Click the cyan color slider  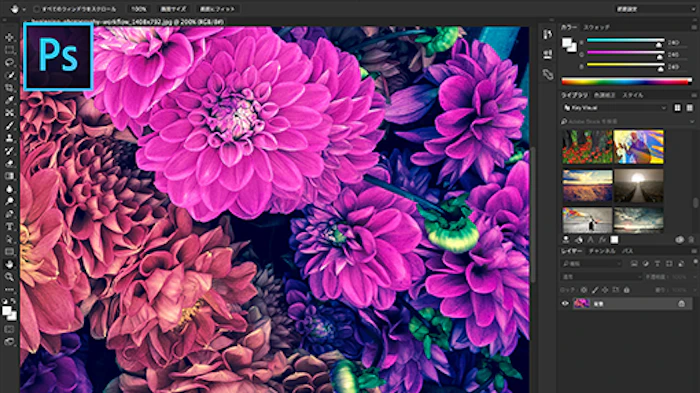625,41
